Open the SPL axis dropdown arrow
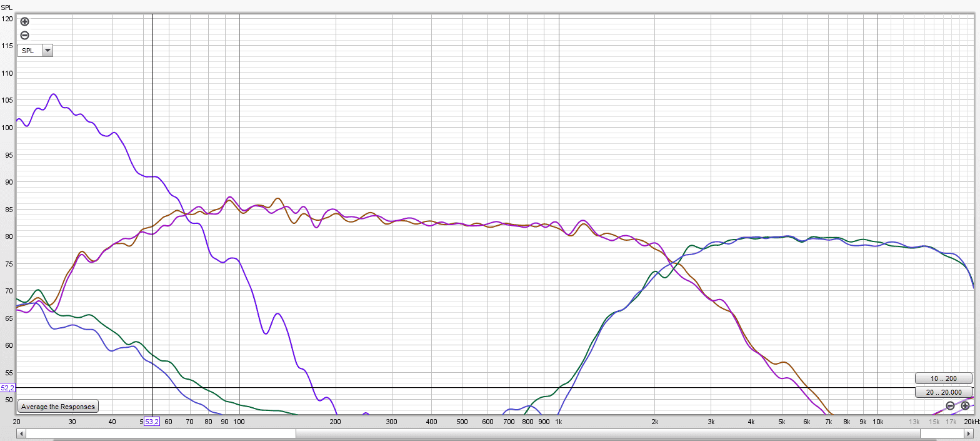This screenshot has height=441, width=980. (47, 51)
